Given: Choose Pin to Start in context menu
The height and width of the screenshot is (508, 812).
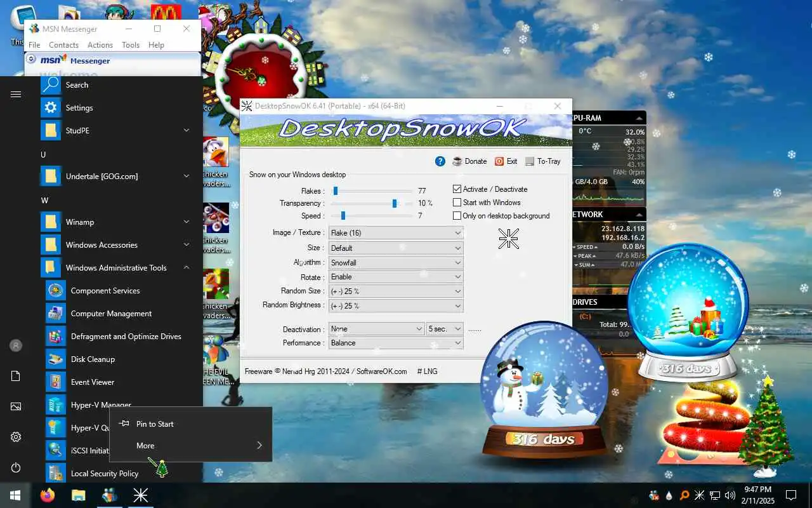Looking at the screenshot, I should 190,424.
